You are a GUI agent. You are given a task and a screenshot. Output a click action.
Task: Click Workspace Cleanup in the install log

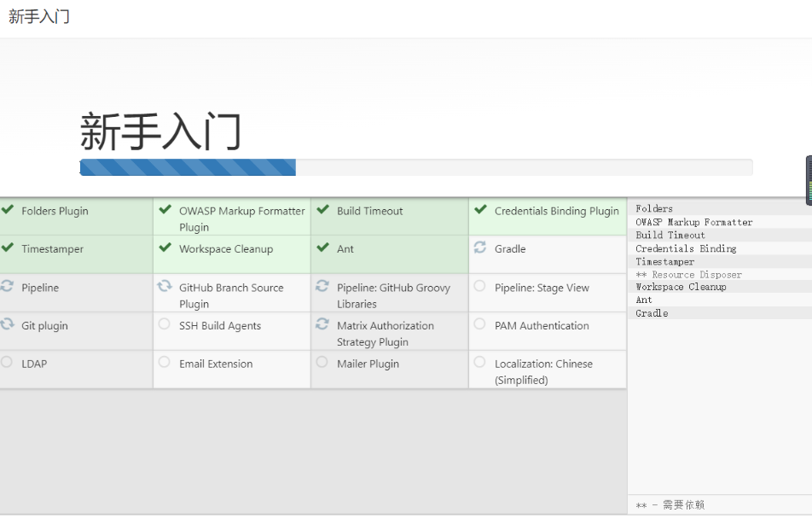[681, 287]
